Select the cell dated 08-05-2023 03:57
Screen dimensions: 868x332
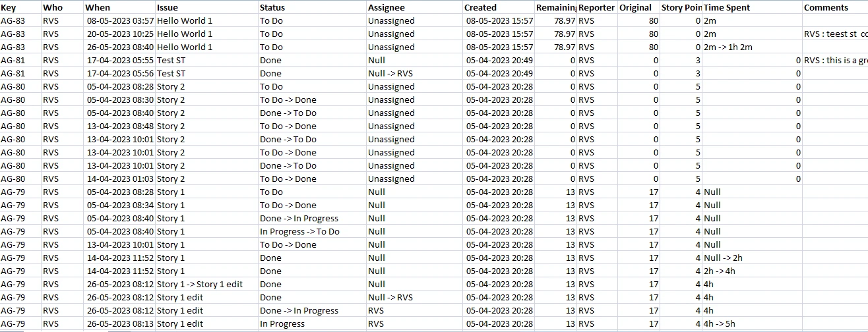point(120,21)
